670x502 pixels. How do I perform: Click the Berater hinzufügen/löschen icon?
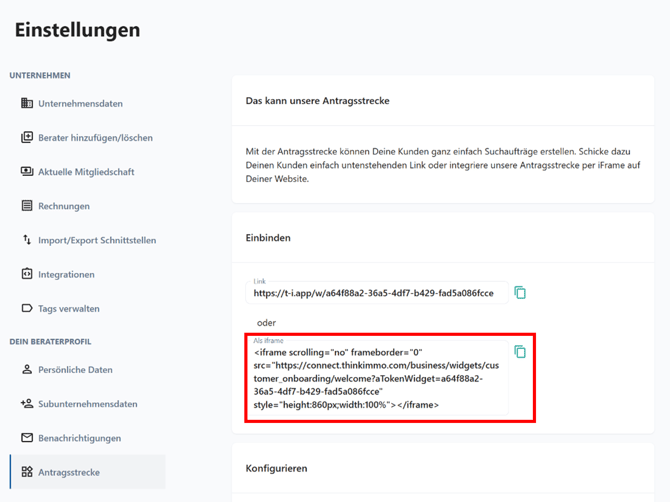click(27, 137)
